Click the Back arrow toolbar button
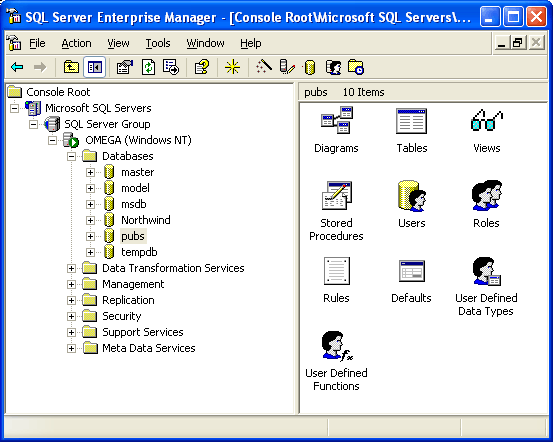 coord(17,67)
